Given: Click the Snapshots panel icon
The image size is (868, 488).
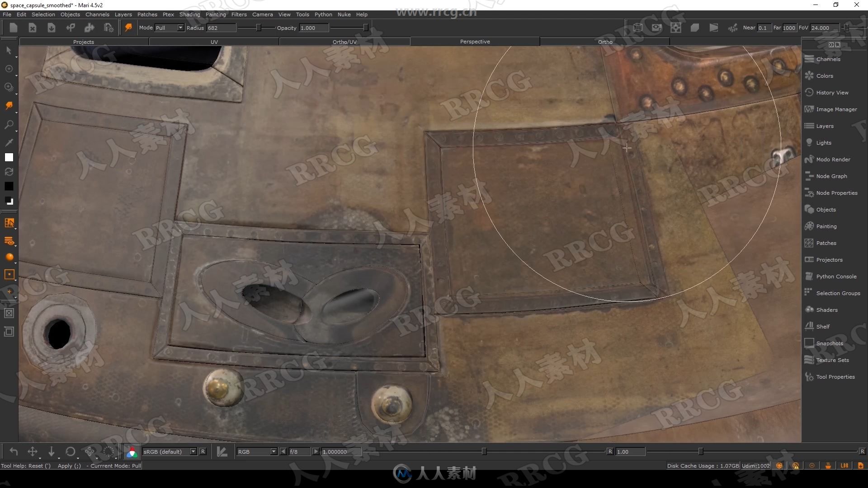Looking at the screenshot, I should click(x=810, y=343).
